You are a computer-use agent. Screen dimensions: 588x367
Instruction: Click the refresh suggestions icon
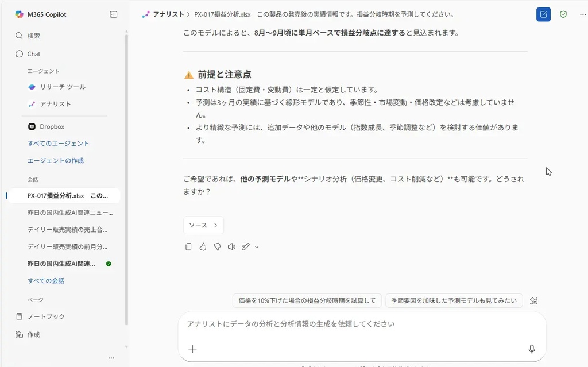[x=534, y=300]
